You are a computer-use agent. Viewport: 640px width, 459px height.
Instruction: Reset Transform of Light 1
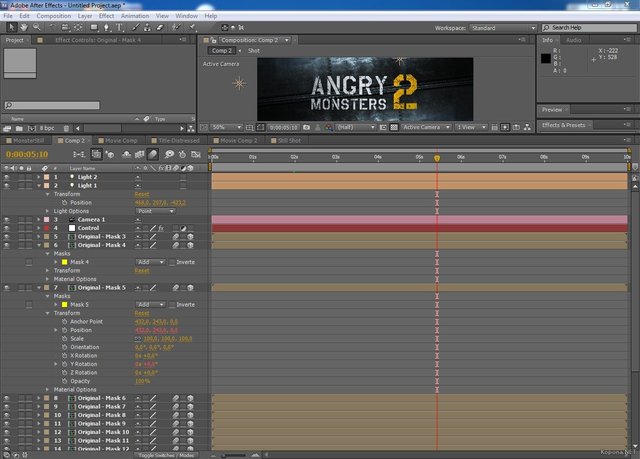142,194
